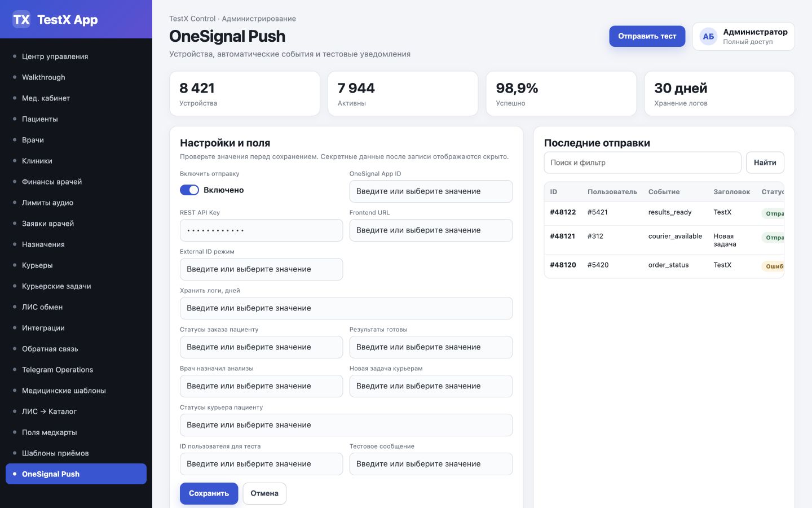
Task: Open Новая задача курьерам field
Action: [x=431, y=386]
